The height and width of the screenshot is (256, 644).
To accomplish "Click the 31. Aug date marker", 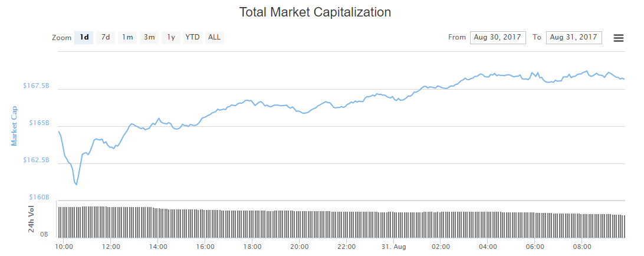I will (x=393, y=247).
